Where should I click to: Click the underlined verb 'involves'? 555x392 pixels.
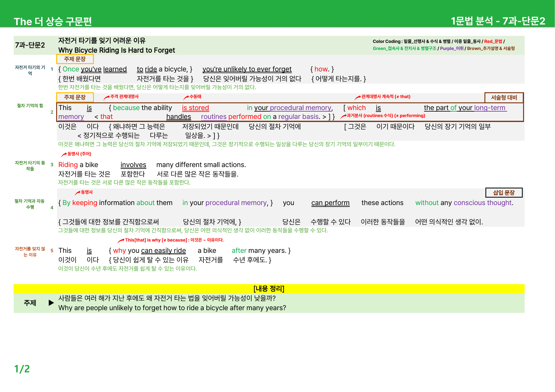point(133,165)
